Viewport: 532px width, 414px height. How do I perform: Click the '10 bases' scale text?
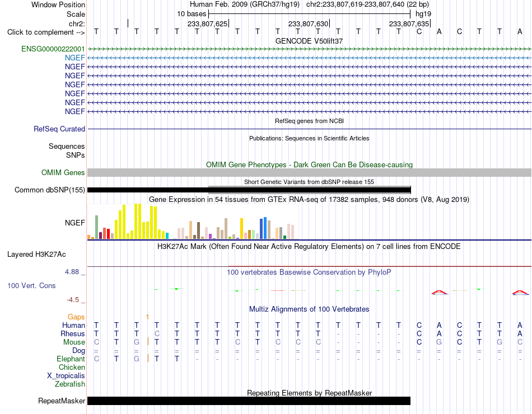click(192, 14)
